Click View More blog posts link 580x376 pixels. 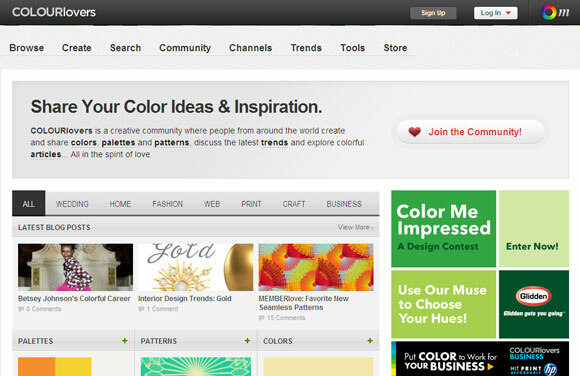coord(355,227)
